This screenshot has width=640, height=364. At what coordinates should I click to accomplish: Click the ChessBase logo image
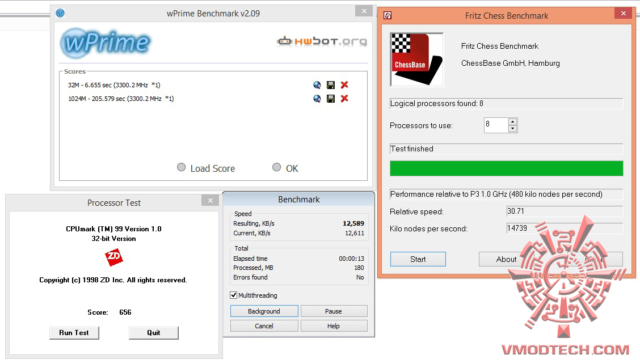coord(416,60)
